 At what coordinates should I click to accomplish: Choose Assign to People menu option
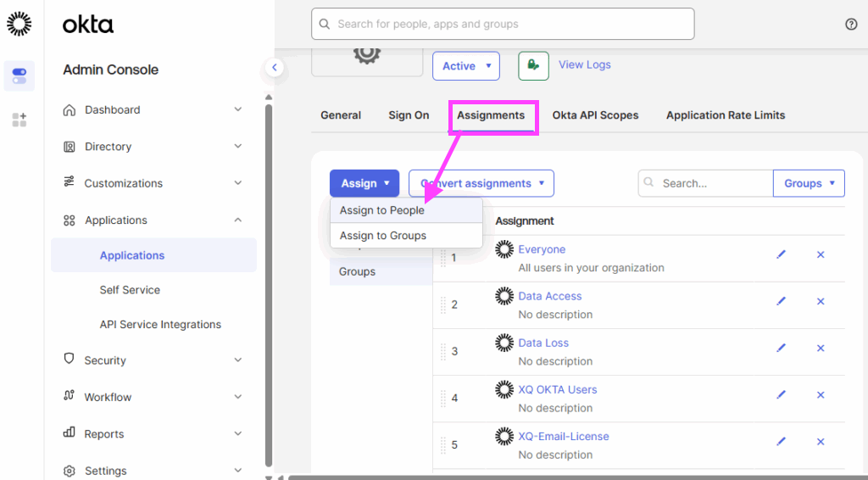pos(382,210)
